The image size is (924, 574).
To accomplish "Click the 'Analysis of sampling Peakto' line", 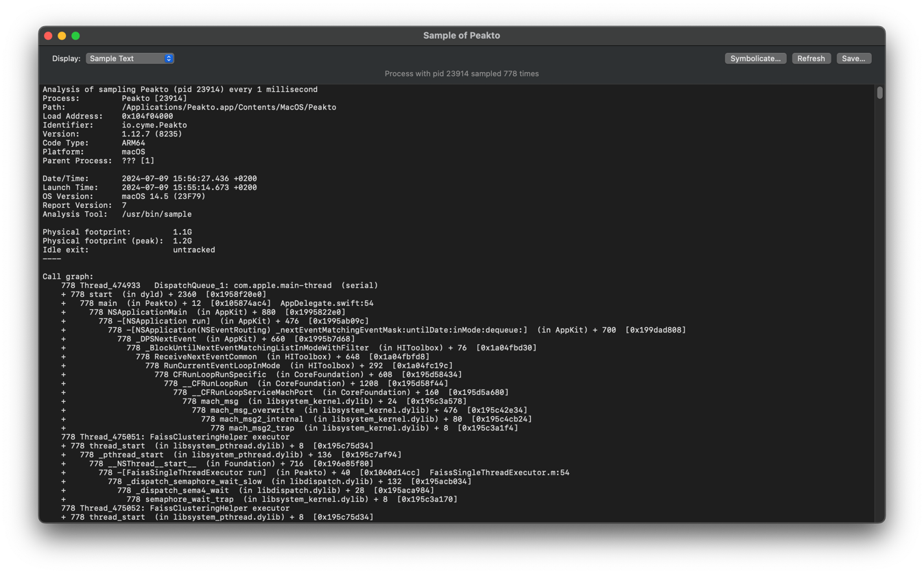I will coord(180,89).
